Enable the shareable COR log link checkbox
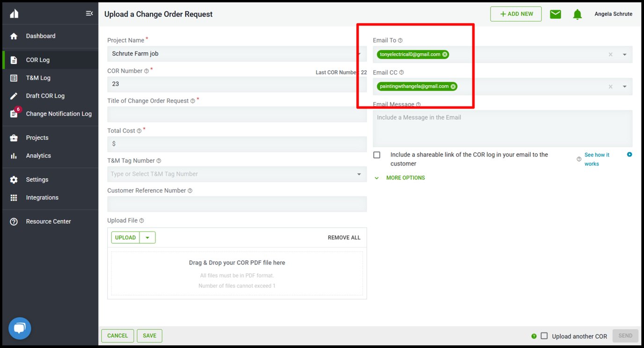Image resolution: width=644 pixels, height=348 pixels. 377,155
